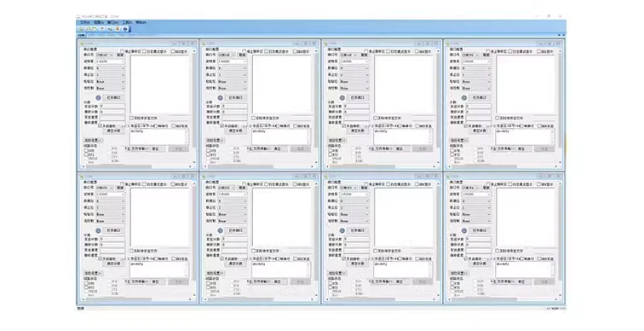
Task: Click round status indicator in bottom-left window
Action: [x=98, y=230]
